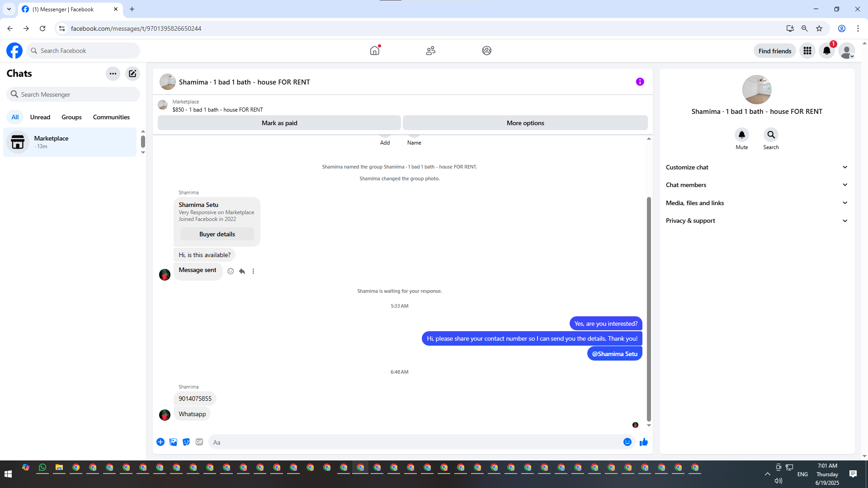Viewport: 868px width, 488px height.
Task: Show hidden system tray icons
Action: (x=767, y=474)
